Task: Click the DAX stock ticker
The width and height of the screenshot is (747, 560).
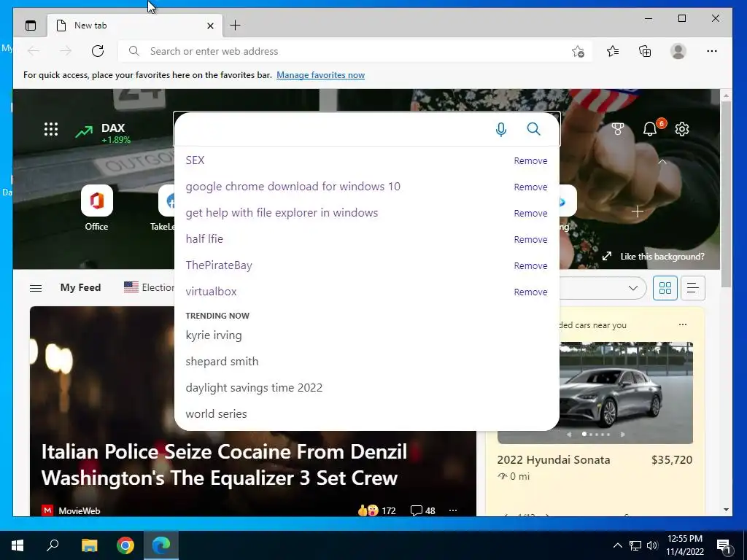Action: click(104, 133)
